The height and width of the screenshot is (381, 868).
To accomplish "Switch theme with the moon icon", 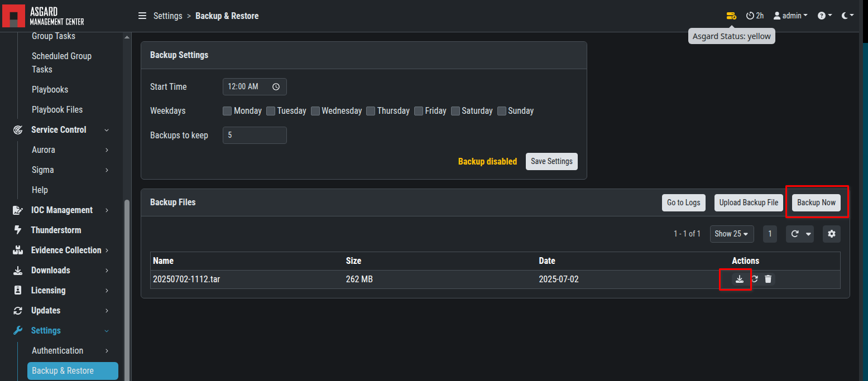I will 847,16.
